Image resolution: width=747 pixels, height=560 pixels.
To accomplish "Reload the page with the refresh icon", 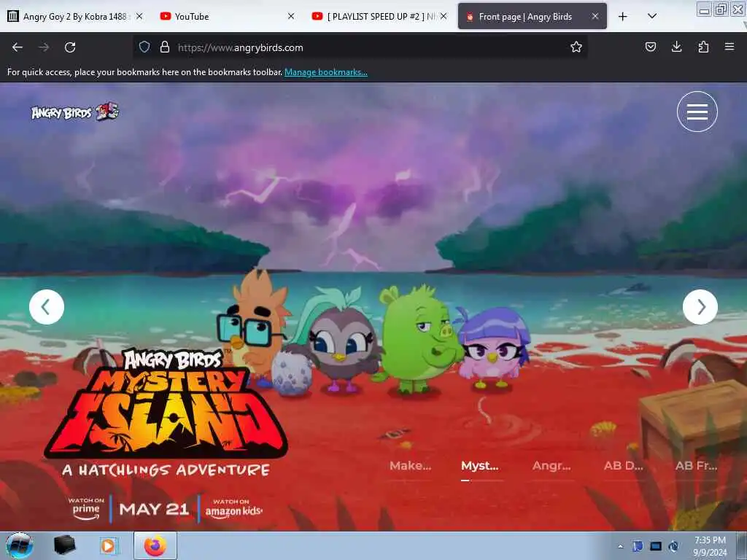I will click(x=70, y=47).
